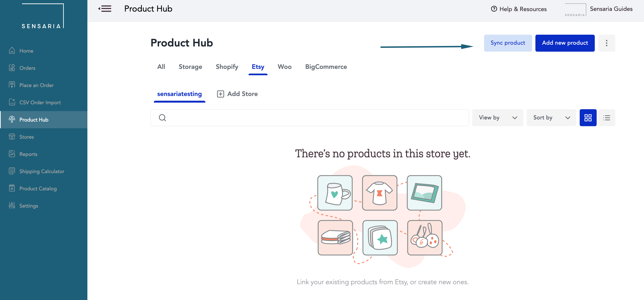Click the Shipping Calculator sidebar icon
Viewport: 644px width, 300px height.
[x=12, y=171]
